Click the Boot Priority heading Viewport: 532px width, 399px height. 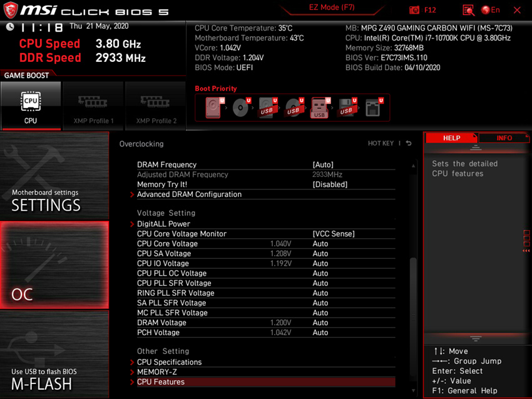coord(216,88)
